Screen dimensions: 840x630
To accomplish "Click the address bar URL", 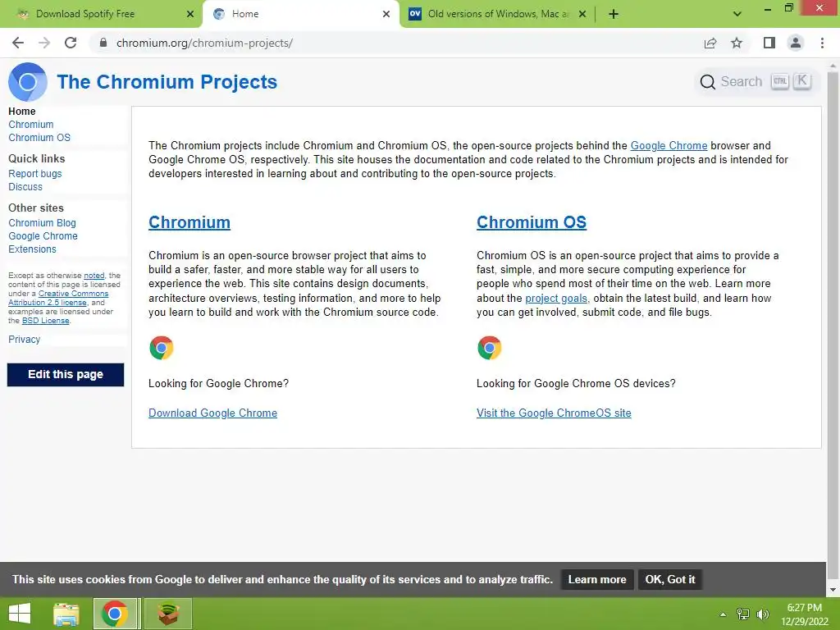I will [204, 43].
